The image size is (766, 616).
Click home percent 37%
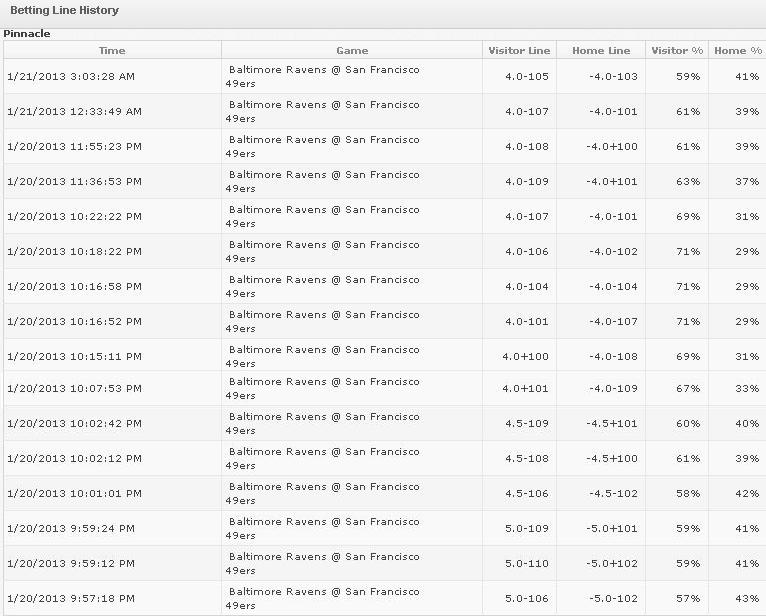coord(747,182)
